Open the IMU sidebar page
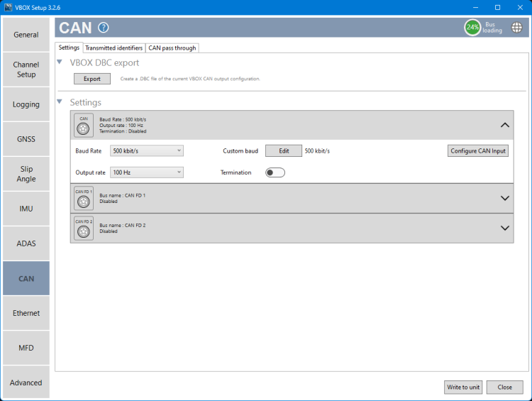The width and height of the screenshot is (532, 401). point(26,209)
